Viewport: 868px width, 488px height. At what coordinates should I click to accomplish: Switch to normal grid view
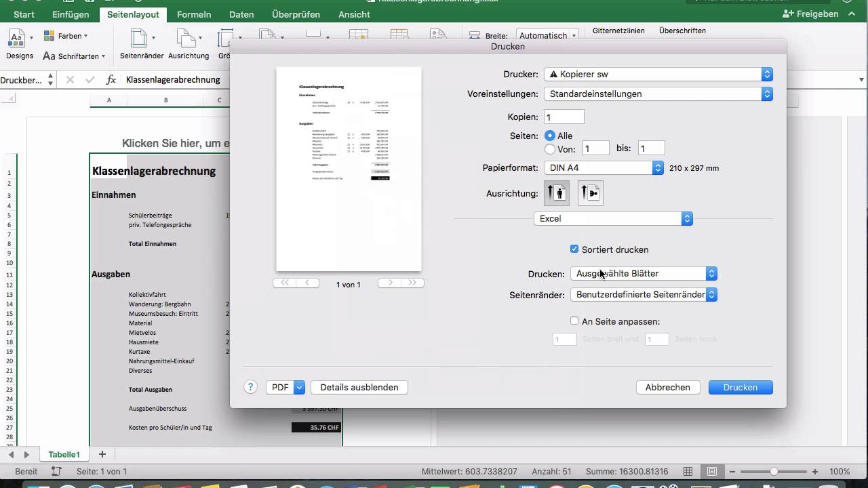click(688, 472)
